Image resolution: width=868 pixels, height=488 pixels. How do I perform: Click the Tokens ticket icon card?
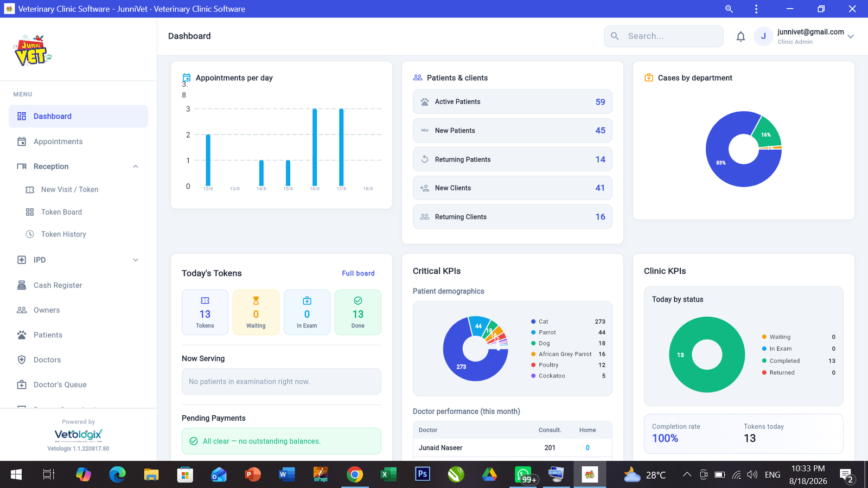(205, 312)
